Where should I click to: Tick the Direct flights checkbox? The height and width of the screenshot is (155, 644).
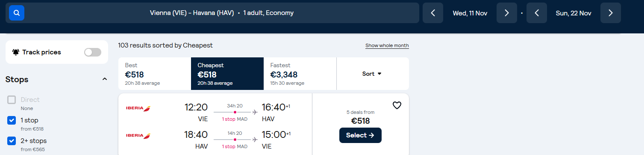[12, 100]
